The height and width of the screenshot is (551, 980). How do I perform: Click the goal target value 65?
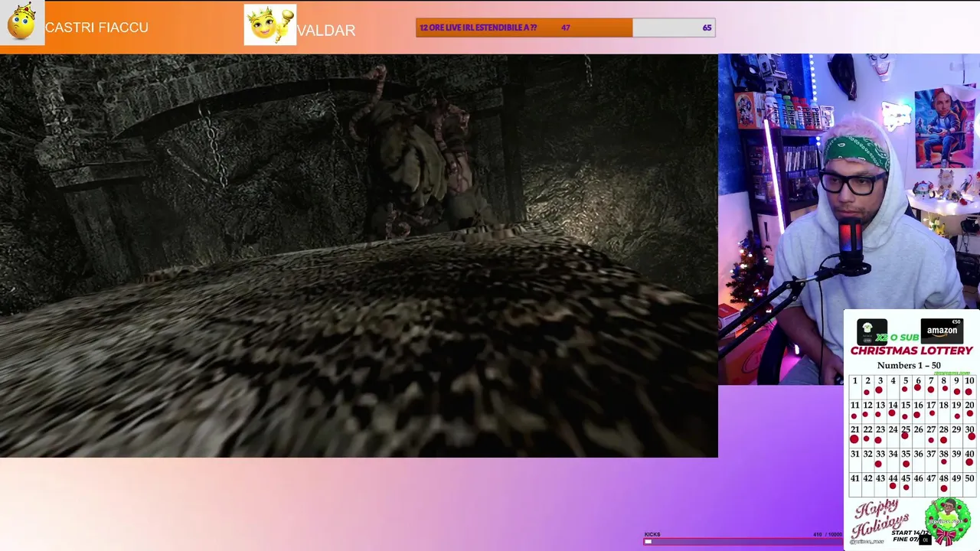707,28
